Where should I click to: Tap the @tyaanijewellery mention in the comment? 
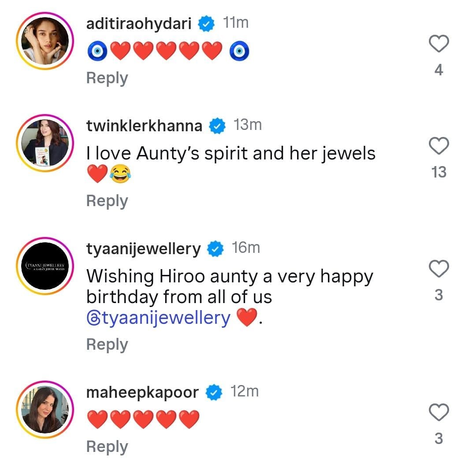(x=158, y=318)
